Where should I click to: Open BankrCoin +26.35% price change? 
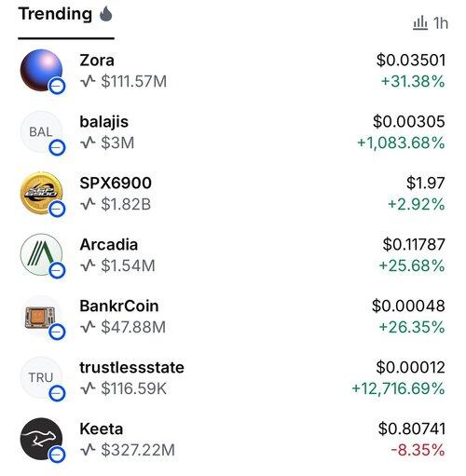(412, 327)
